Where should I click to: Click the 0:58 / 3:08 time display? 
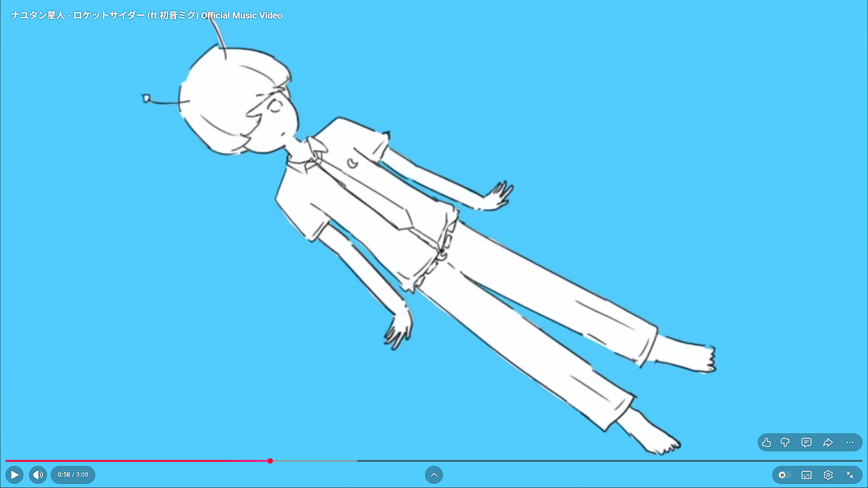coord(73,475)
